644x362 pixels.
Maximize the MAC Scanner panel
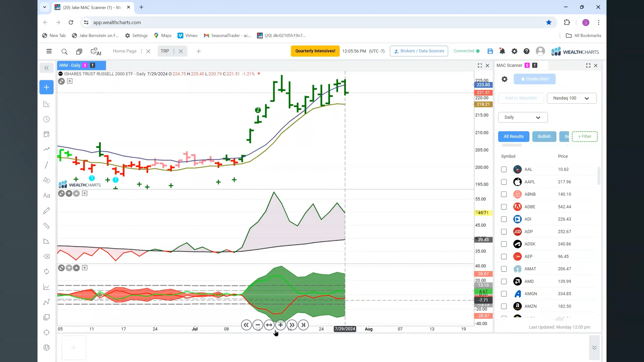tap(588, 66)
